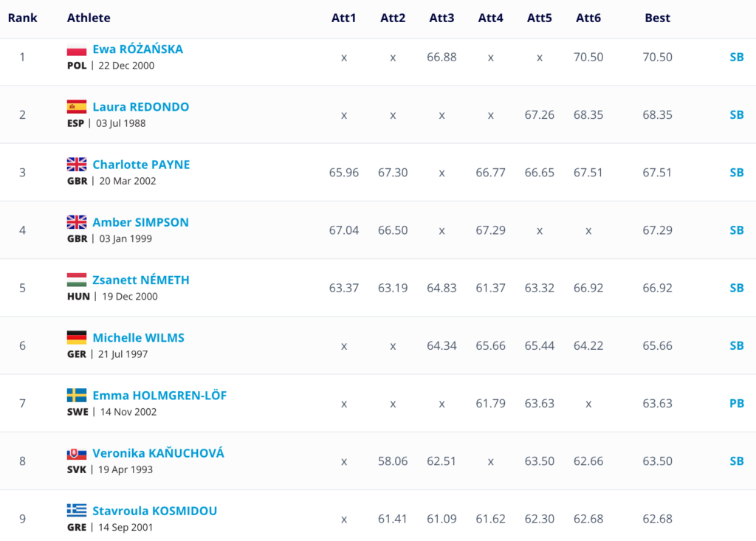The image size is (756, 541).
Task: Click the Slovakia flag icon
Action: 77,453
